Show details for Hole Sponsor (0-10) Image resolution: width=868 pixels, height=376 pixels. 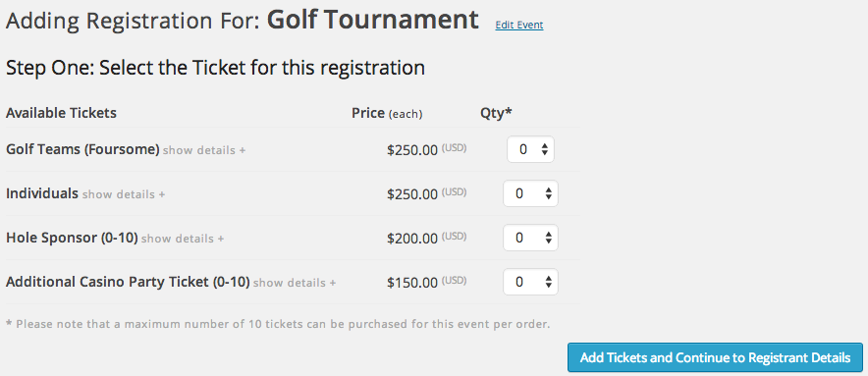coord(183,239)
